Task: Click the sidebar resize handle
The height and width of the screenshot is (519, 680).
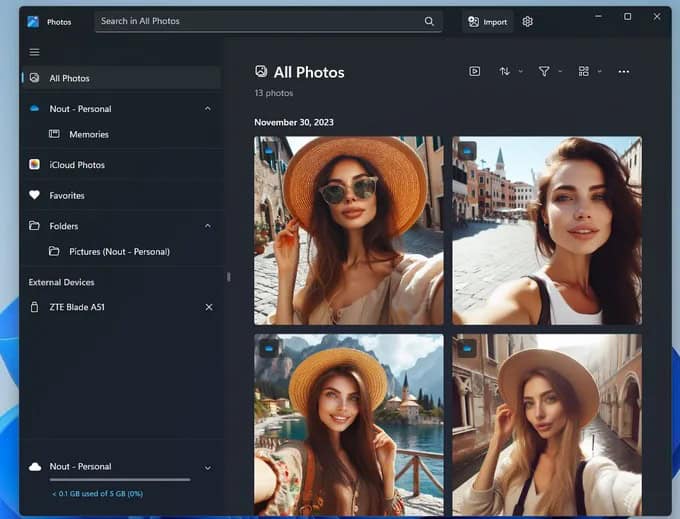Action: point(229,277)
